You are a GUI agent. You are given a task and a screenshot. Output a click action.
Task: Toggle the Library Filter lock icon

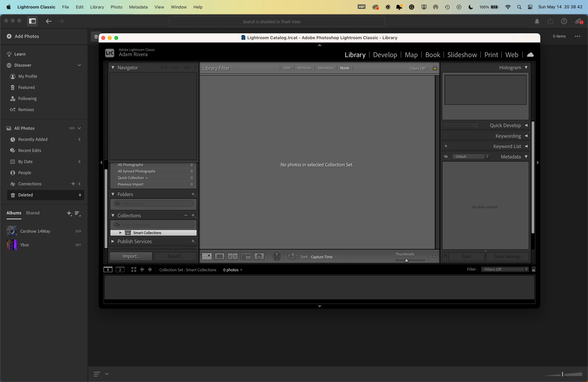click(435, 68)
